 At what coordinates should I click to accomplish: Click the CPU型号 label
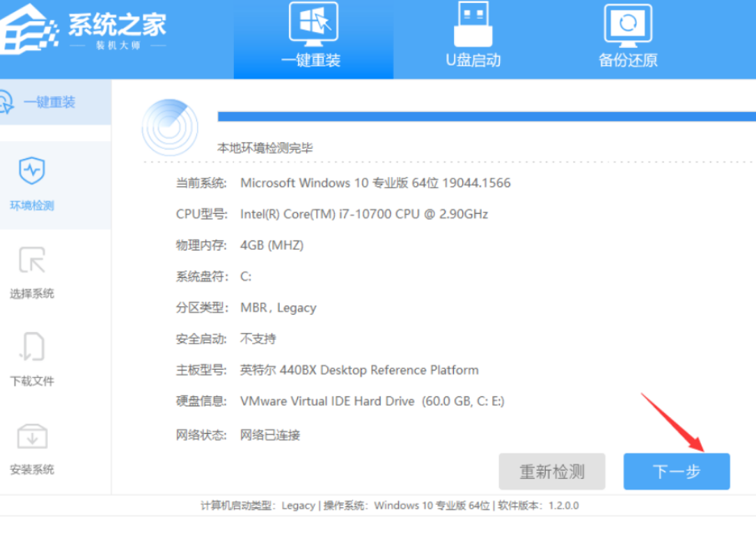(202, 214)
